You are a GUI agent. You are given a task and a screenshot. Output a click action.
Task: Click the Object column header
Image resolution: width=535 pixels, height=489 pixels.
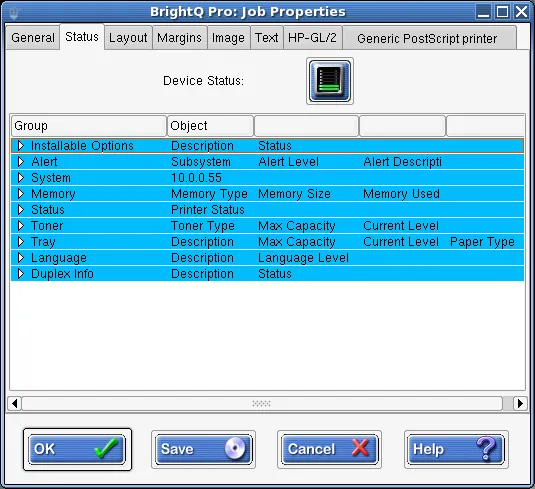click(210, 126)
